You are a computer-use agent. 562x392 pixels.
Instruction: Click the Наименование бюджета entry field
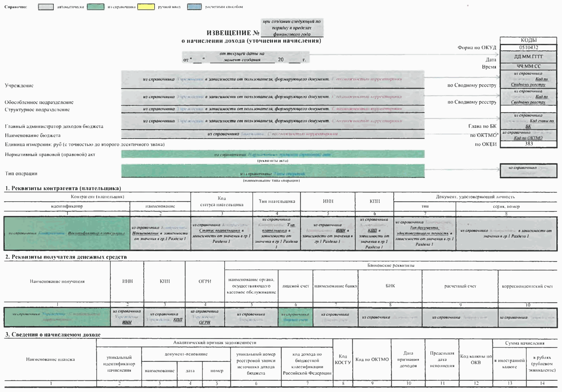273,134
